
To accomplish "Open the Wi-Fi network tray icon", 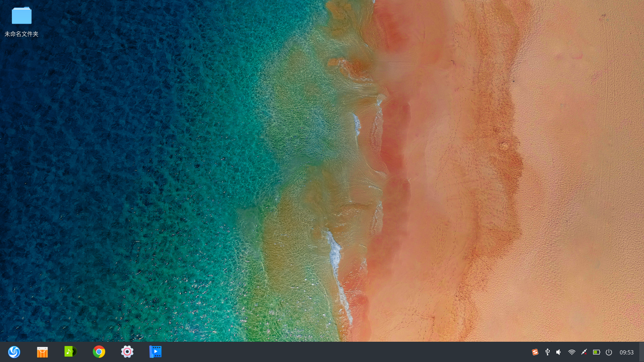I will click(572, 352).
